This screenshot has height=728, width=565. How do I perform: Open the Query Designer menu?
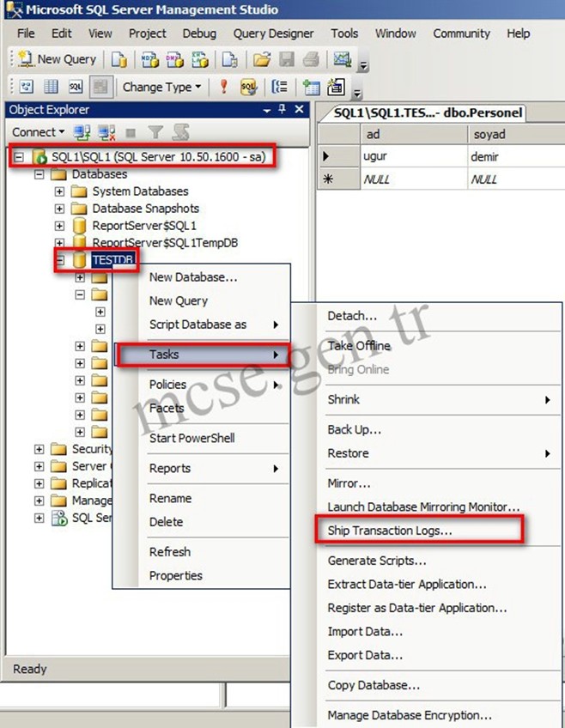[273, 33]
